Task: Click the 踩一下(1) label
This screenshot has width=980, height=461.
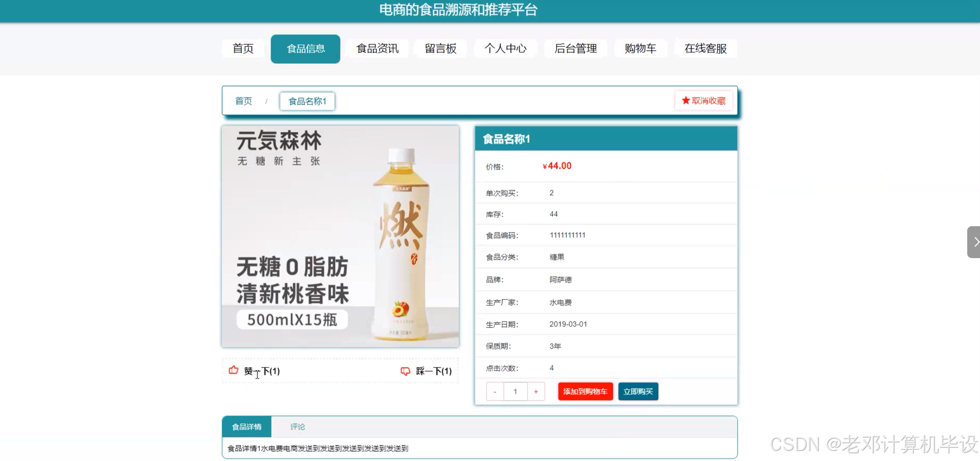Action: click(x=434, y=371)
